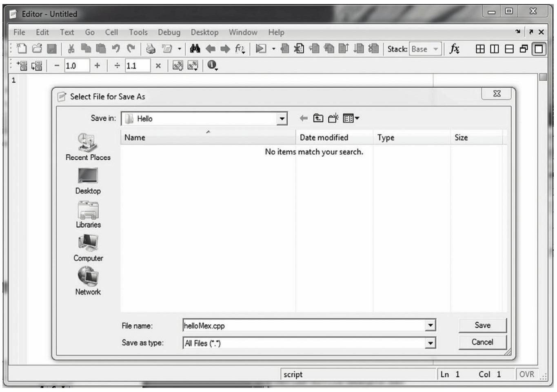
Task: Split editor left/right layout icon
Action: pos(495,49)
